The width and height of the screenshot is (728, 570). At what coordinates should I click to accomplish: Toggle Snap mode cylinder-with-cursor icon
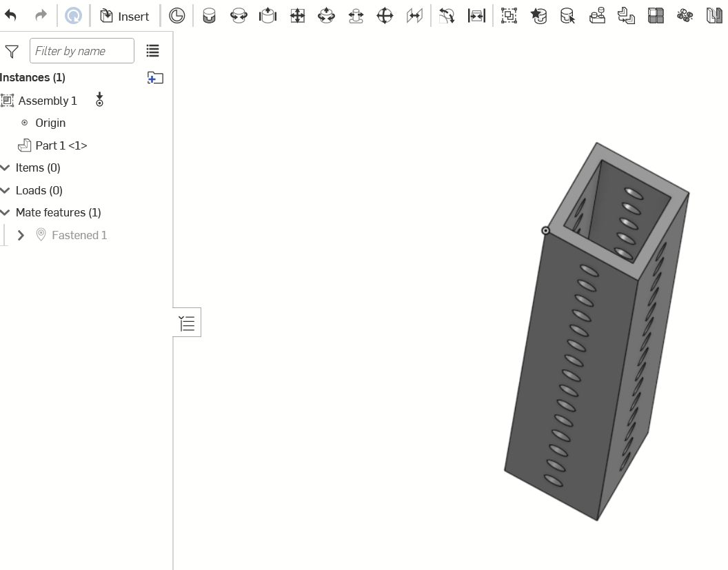[x=567, y=16]
